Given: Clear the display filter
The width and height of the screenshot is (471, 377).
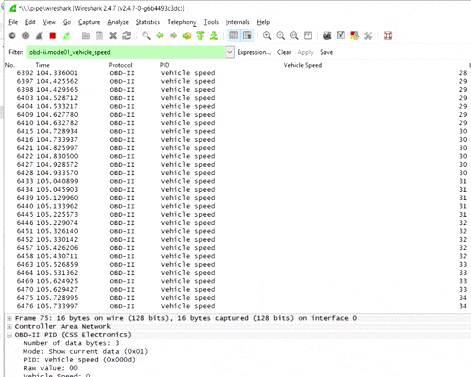Looking at the screenshot, I should (284, 52).
